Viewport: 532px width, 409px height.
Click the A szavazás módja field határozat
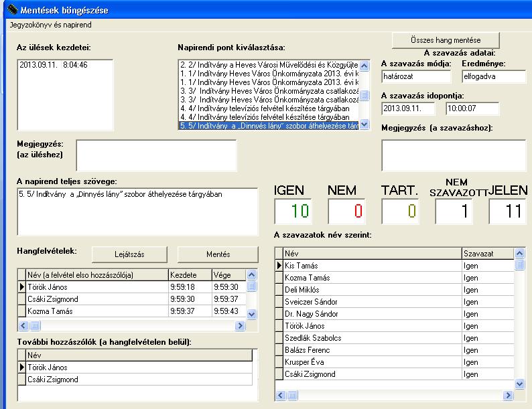[x=416, y=76]
